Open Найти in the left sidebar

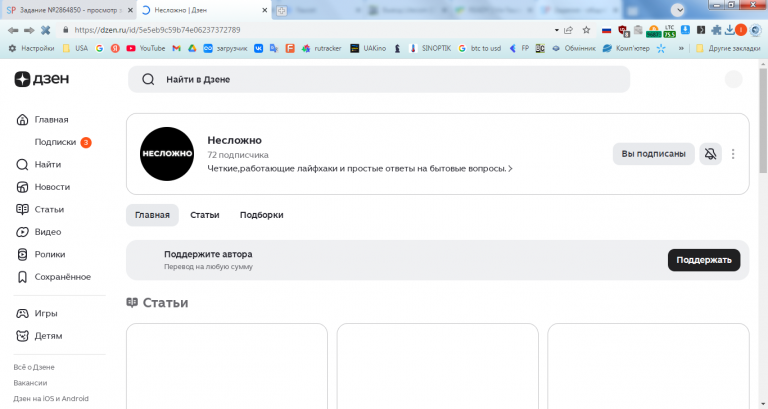click(x=39, y=165)
